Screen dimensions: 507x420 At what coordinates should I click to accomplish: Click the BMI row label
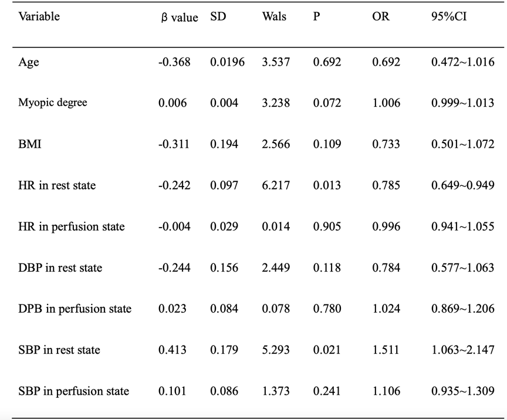tap(30, 144)
